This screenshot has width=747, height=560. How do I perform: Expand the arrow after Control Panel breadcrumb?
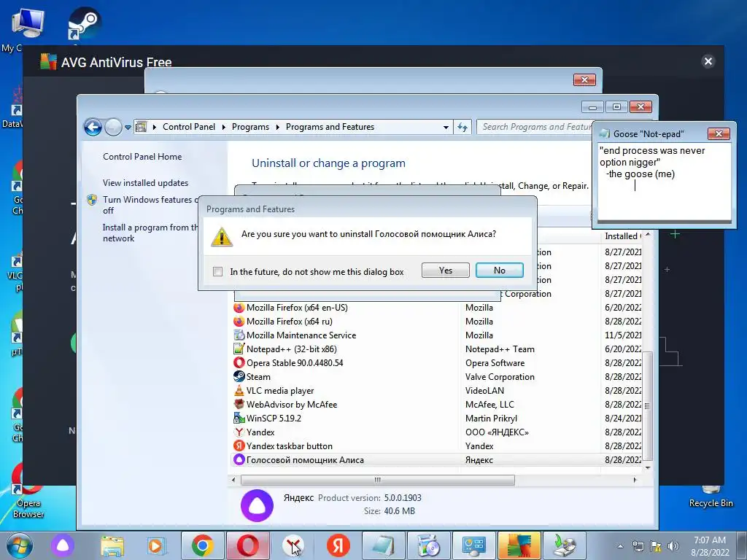coord(223,127)
